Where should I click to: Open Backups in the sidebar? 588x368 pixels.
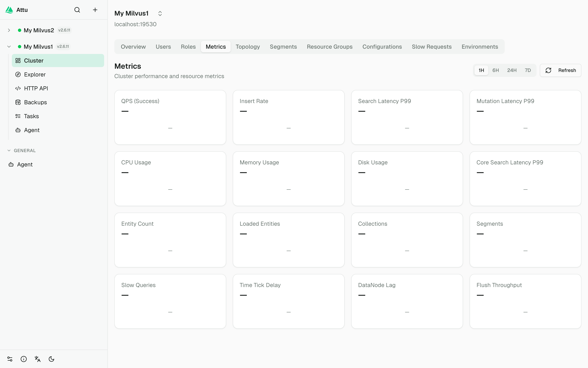tap(58, 102)
